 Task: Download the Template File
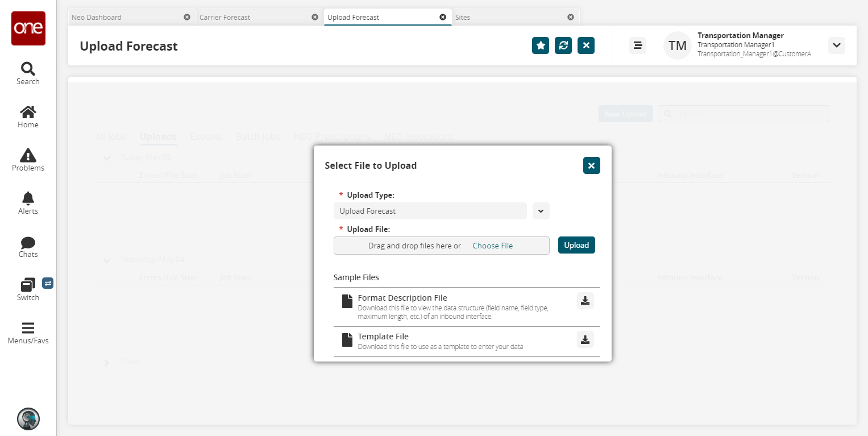pos(585,339)
